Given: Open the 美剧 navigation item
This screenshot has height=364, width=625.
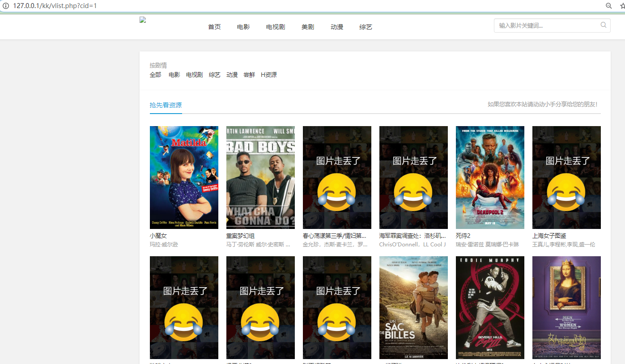Looking at the screenshot, I should click(308, 27).
